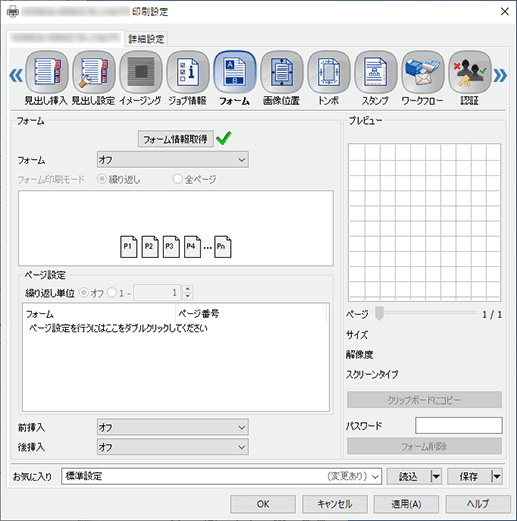Open the 見出し挿入 settings icon
Image resolution: width=517 pixels, height=521 pixels.
click(47, 72)
